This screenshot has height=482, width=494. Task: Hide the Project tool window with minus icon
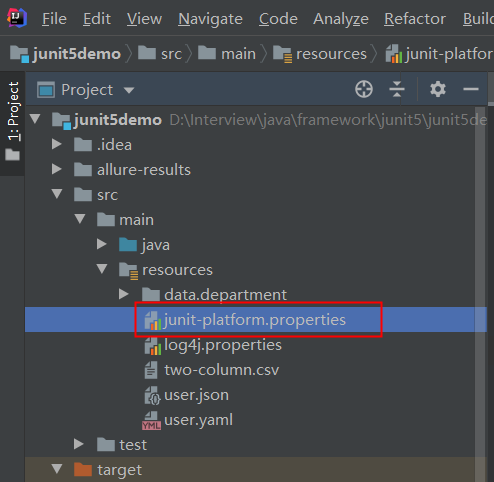(471, 89)
